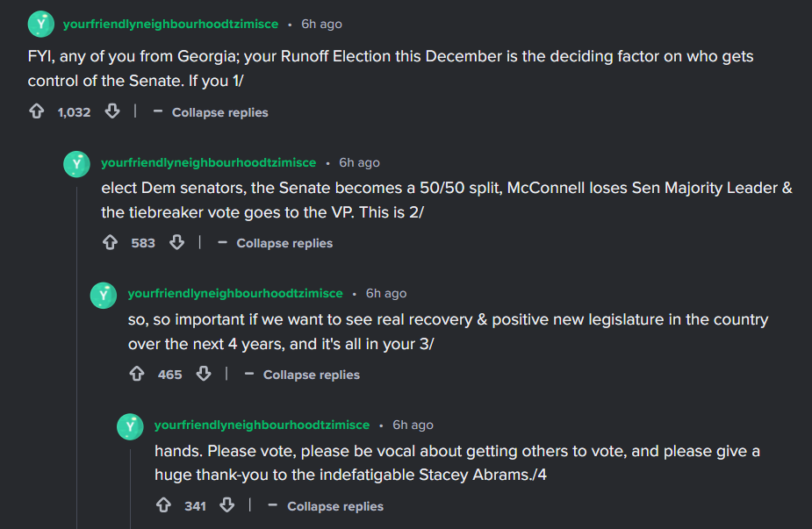
Task: Downvote the comment with 583 points
Action: (x=177, y=242)
